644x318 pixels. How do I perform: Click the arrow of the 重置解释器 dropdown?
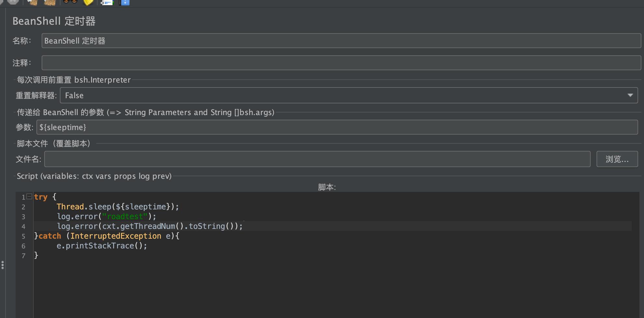(630, 95)
